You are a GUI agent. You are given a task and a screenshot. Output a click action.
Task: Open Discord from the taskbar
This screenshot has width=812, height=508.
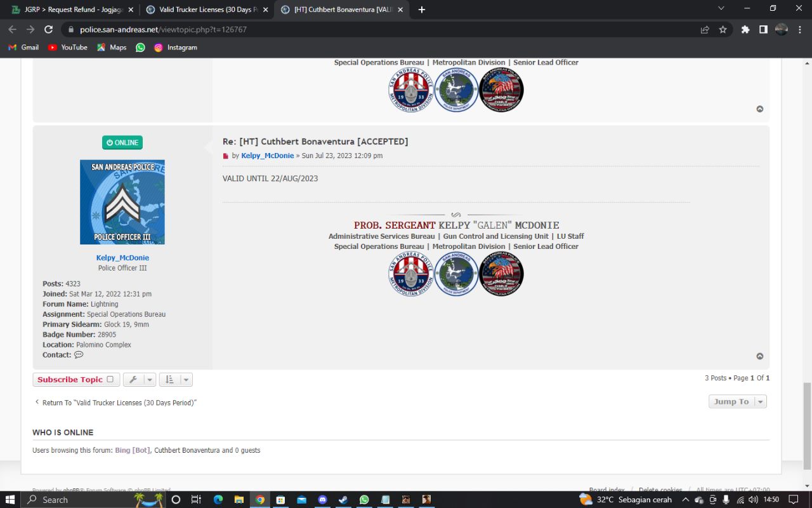tap(322, 500)
